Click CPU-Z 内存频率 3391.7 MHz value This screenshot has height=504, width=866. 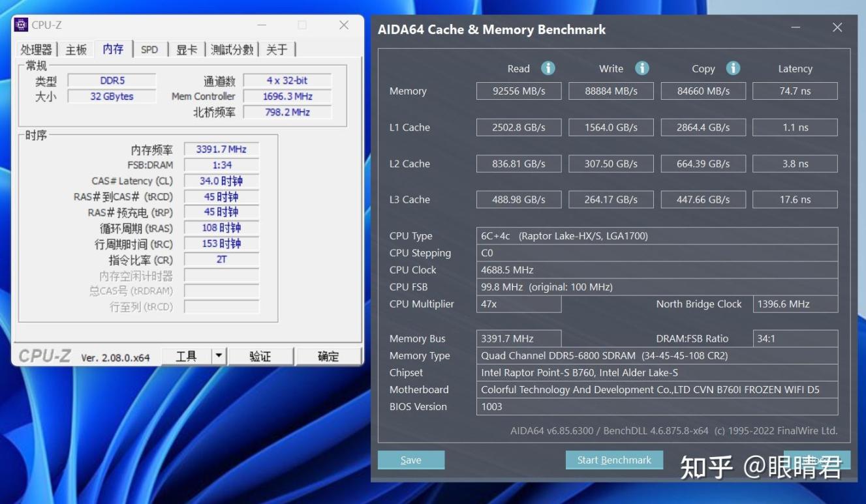(x=221, y=149)
